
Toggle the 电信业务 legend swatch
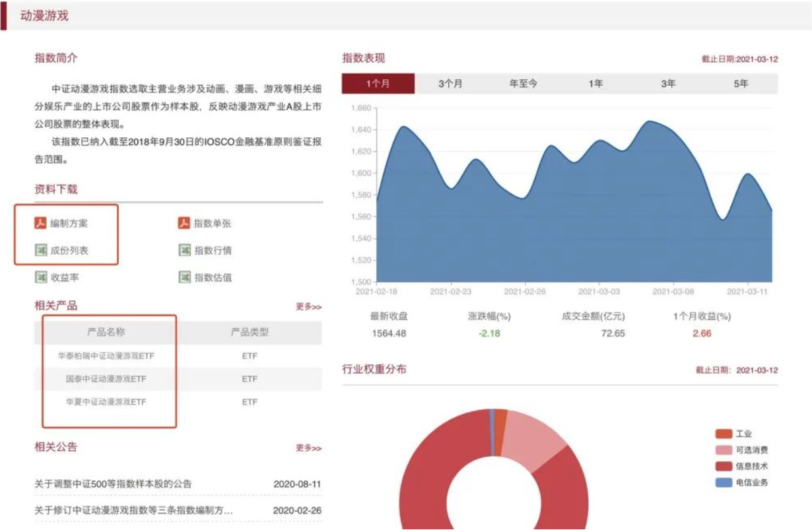[724, 482]
